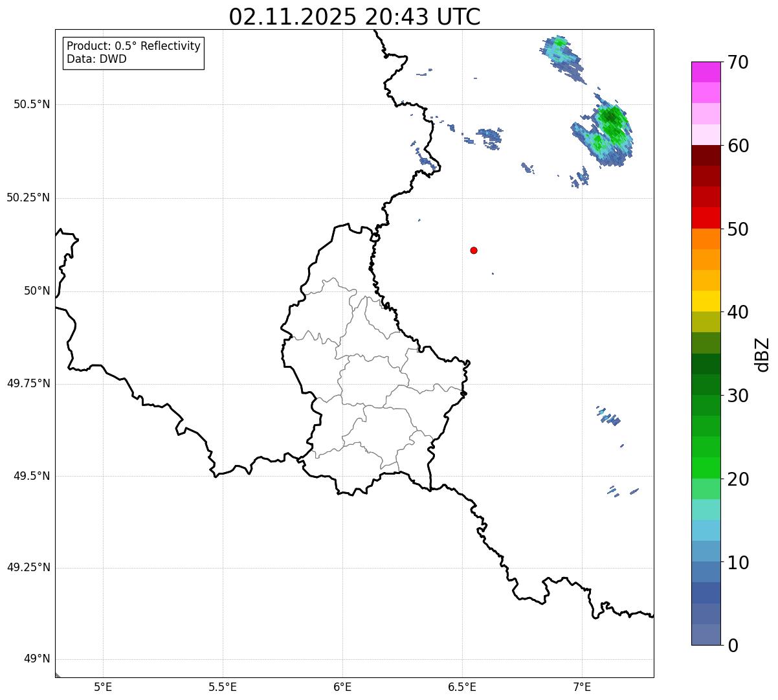Click the bright red colorbar swatch just above 50

[706, 218]
